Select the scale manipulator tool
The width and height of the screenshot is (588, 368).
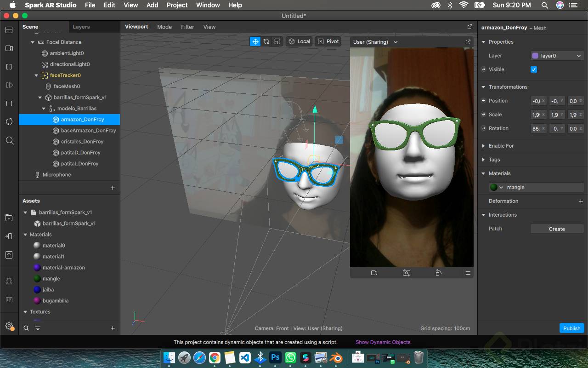pos(277,41)
